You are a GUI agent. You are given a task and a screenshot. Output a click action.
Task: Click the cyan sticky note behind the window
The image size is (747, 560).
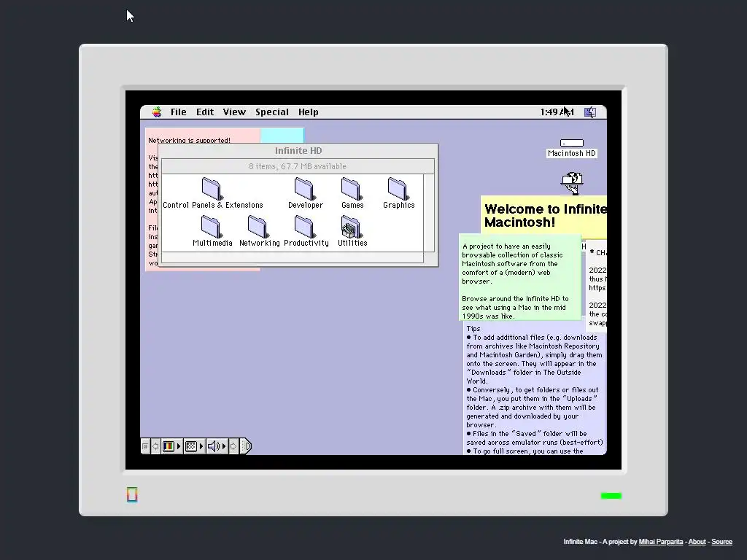pyautogui.click(x=282, y=136)
